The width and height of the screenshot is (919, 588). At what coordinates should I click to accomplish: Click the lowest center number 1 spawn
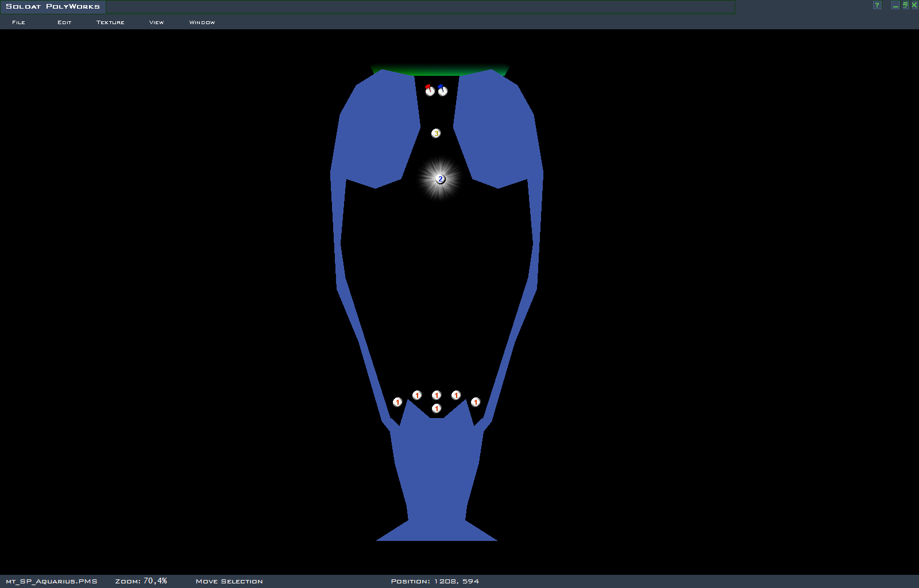pyautogui.click(x=437, y=408)
